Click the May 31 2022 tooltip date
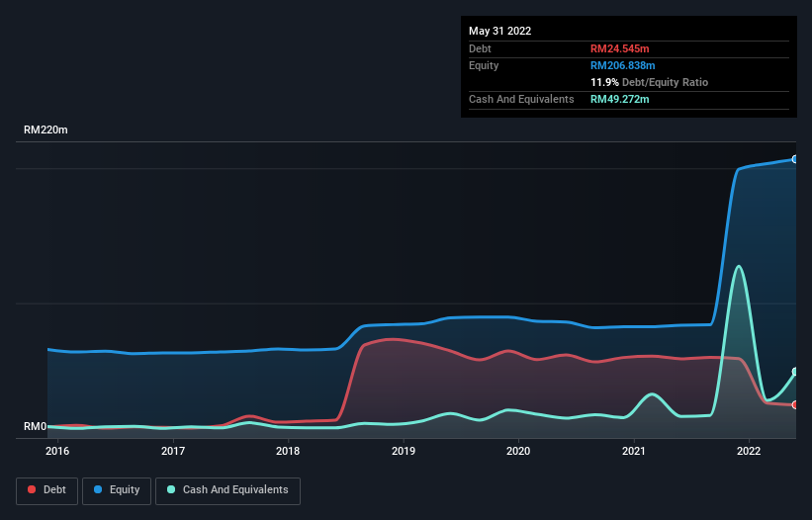 499,31
